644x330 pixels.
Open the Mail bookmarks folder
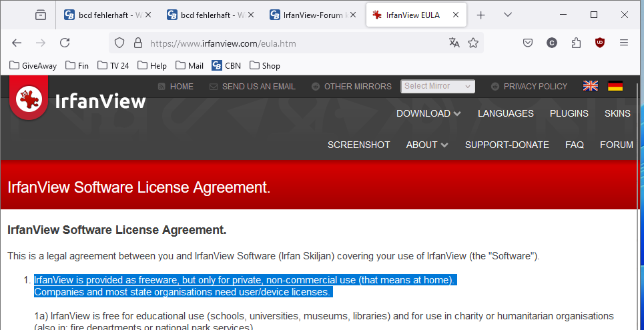click(x=190, y=66)
